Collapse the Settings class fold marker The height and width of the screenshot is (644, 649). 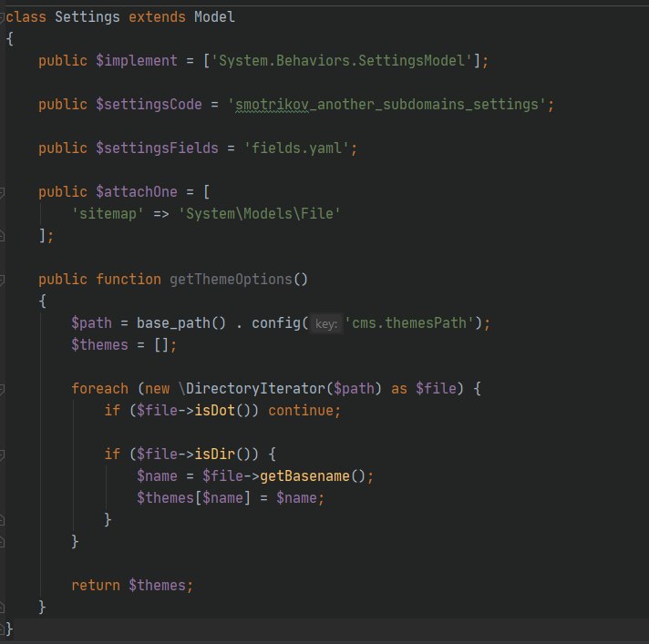(2, 17)
